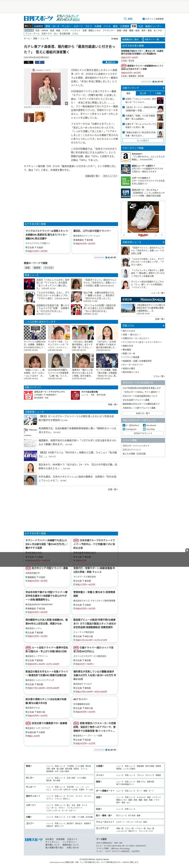Switch to 急上昇 ranking tab
The height and width of the screenshot is (868, 189).
click(x=143, y=93)
